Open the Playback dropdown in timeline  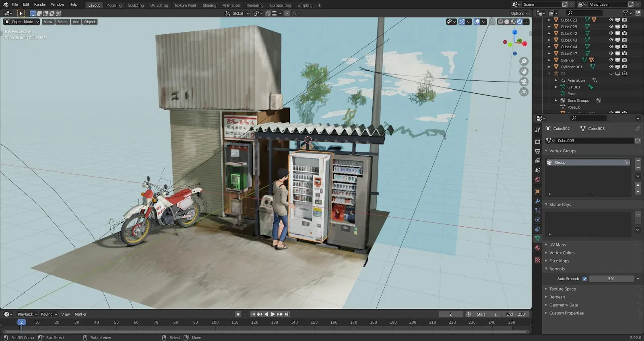pos(27,314)
